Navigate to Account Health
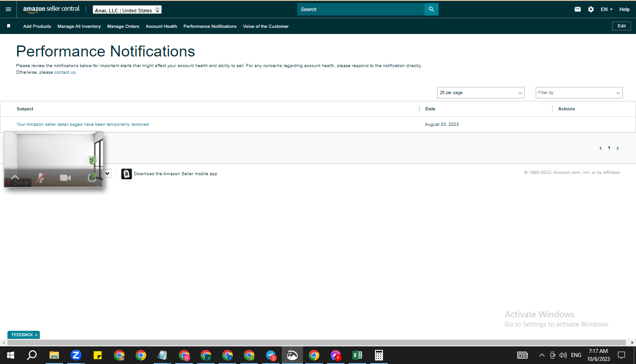636x364 pixels. 161,26
